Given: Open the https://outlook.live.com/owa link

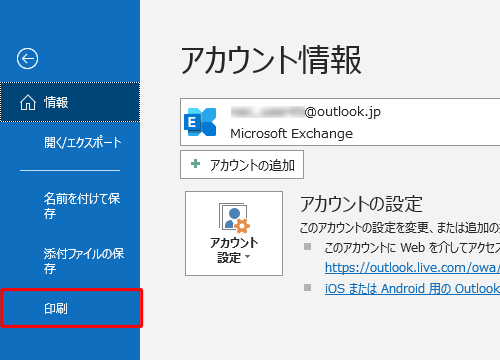Looking at the screenshot, I should coord(412,268).
